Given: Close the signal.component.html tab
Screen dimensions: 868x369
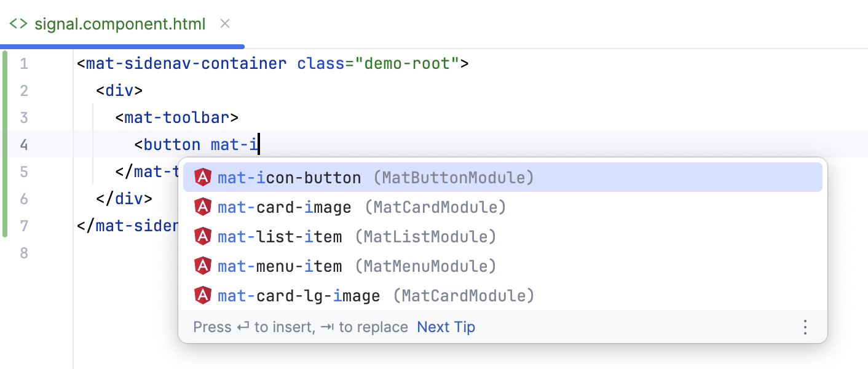Looking at the screenshot, I should [224, 23].
